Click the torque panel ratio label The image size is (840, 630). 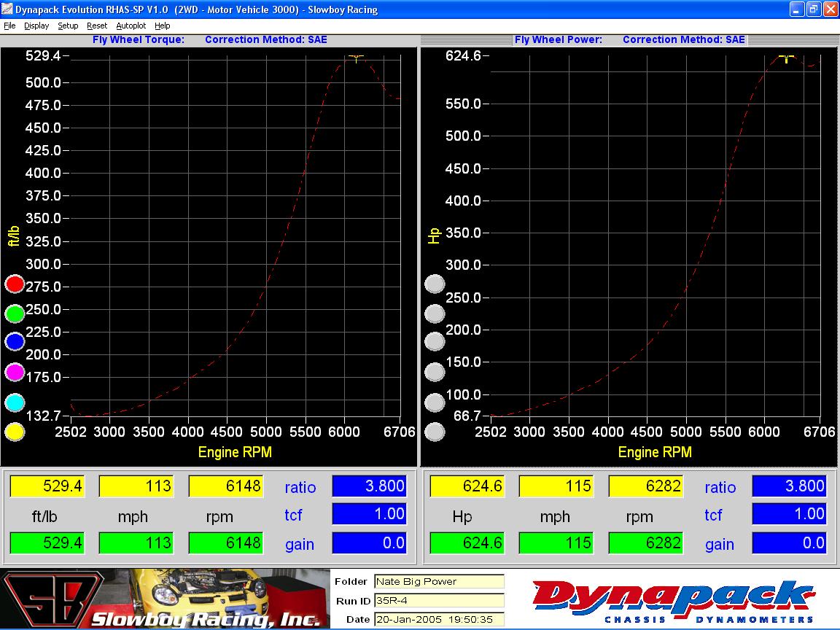pyautogui.click(x=300, y=488)
